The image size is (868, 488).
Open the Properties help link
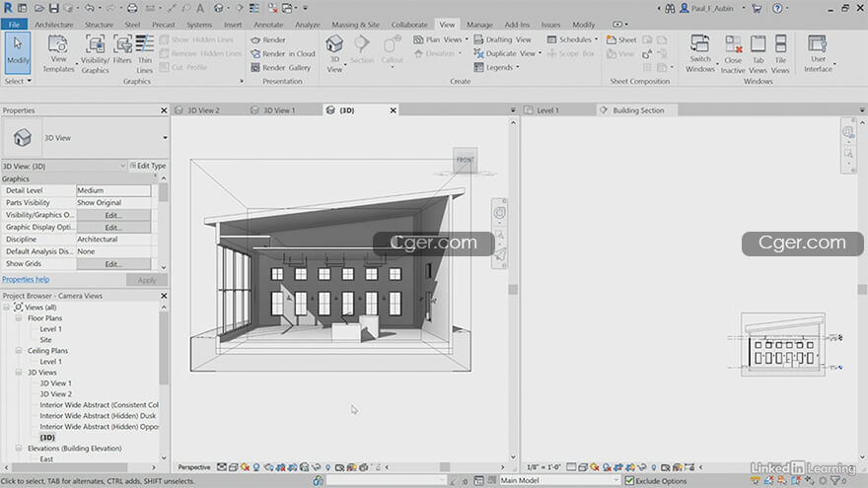coord(26,279)
